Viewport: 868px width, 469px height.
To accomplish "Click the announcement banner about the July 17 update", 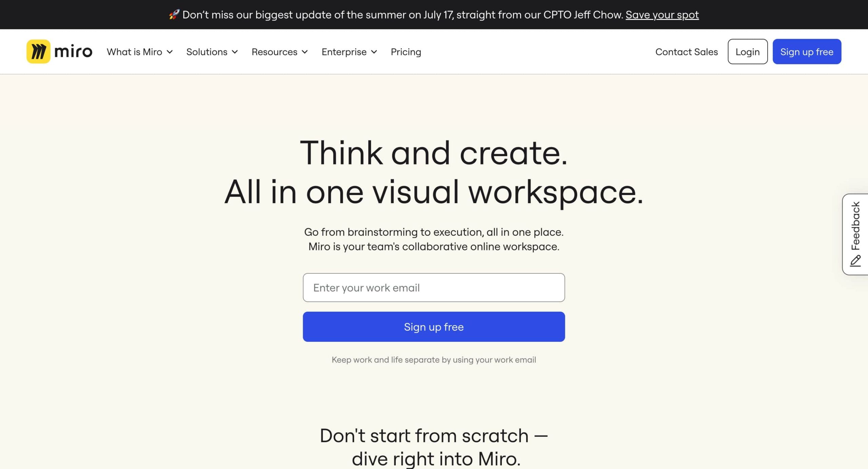I will pos(434,14).
